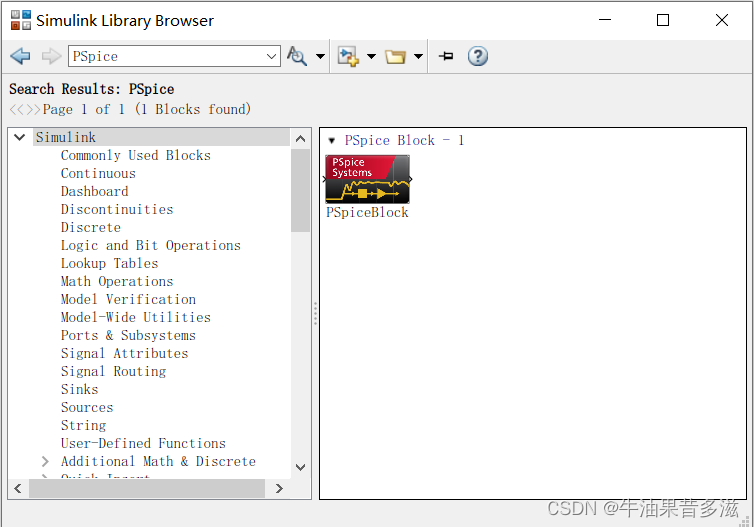Viewport: 754px width, 527px height.
Task: Select Additional Math & Discrete library
Action: click(158, 461)
